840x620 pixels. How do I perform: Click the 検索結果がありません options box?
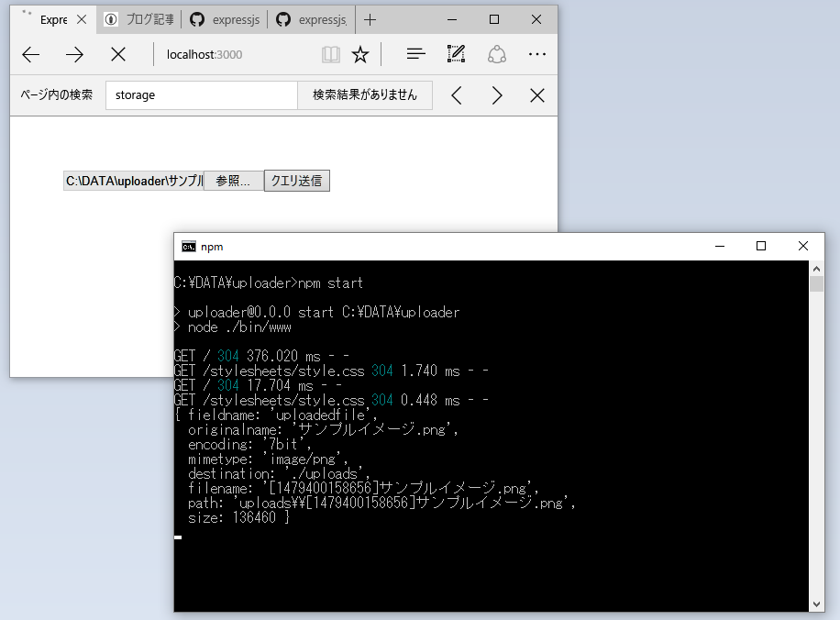[365, 95]
